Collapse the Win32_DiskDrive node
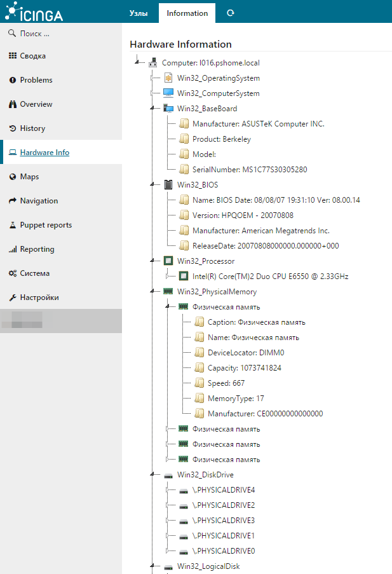The height and width of the screenshot is (574, 392). [x=152, y=475]
